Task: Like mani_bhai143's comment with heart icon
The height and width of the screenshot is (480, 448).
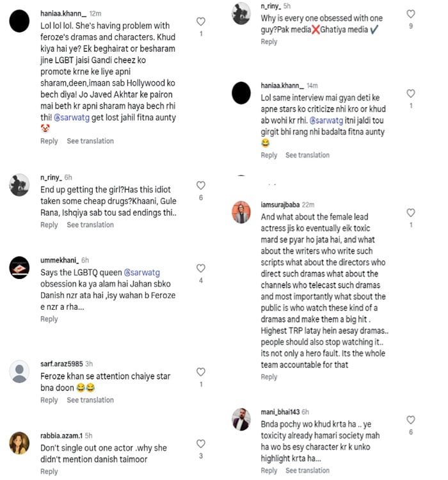Action: point(411,420)
